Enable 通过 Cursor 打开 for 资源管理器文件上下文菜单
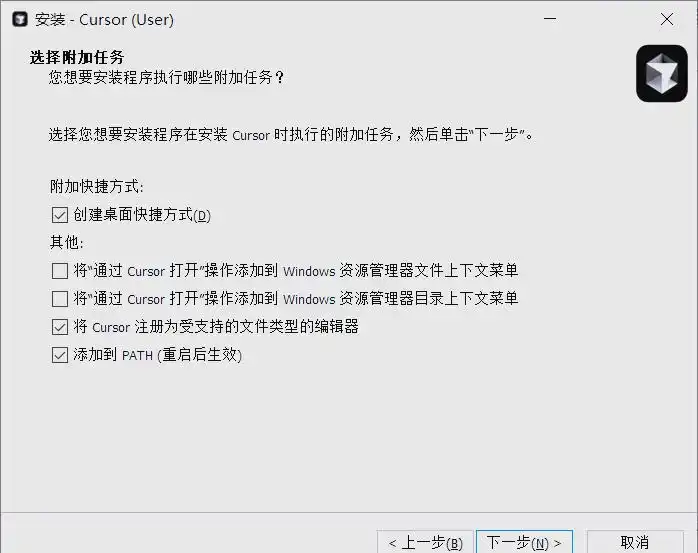698x553 pixels. coord(60,270)
